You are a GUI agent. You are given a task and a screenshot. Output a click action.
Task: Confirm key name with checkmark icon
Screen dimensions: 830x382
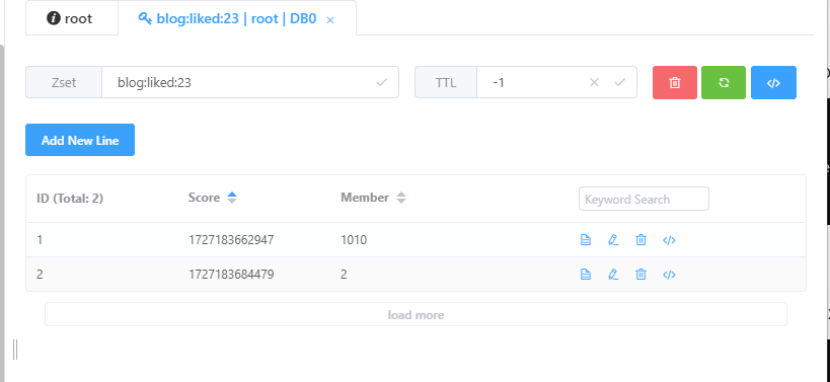[x=381, y=83]
